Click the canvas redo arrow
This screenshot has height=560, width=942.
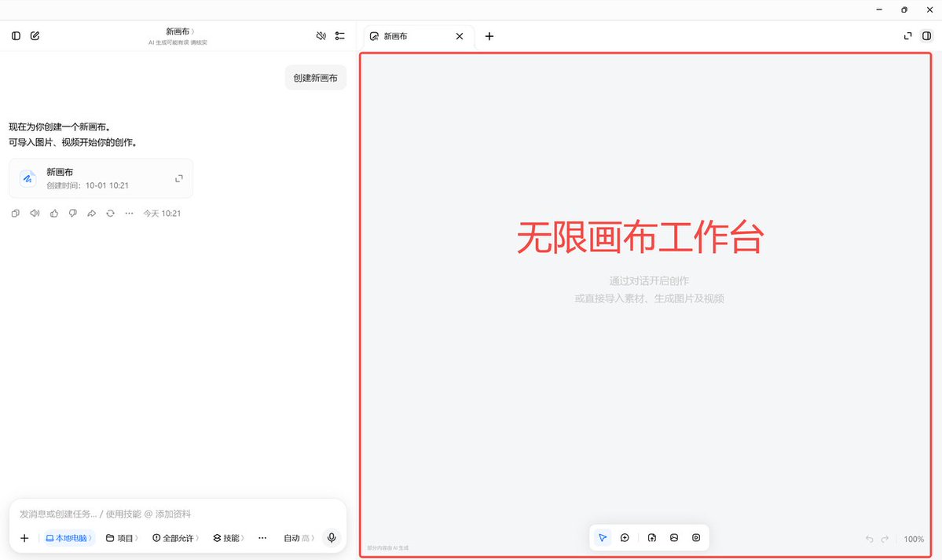(885, 539)
